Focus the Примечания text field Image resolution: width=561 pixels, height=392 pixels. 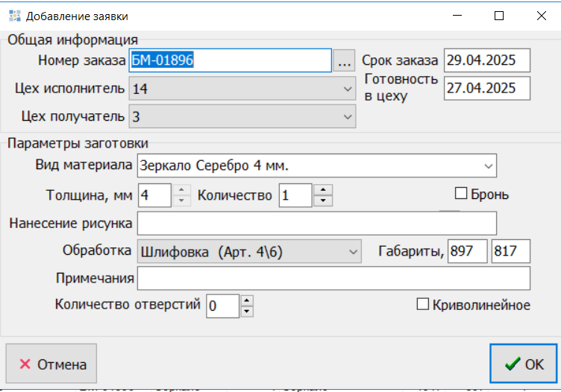click(x=333, y=278)
